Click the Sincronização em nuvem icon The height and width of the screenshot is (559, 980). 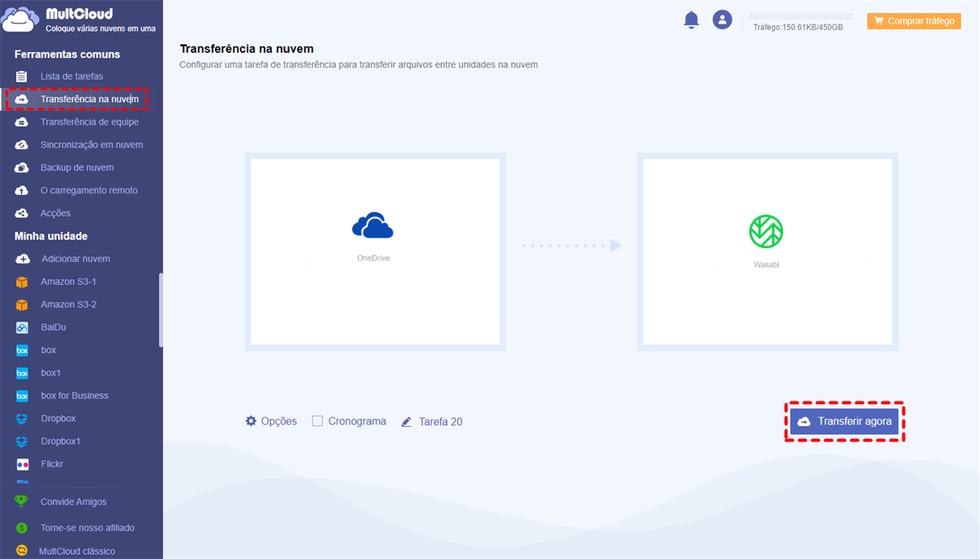coord(23,144)
